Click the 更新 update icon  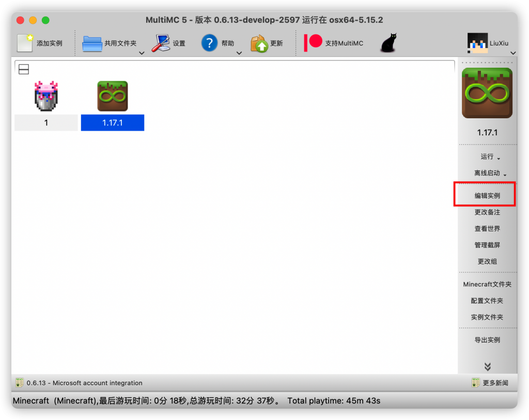259,43
